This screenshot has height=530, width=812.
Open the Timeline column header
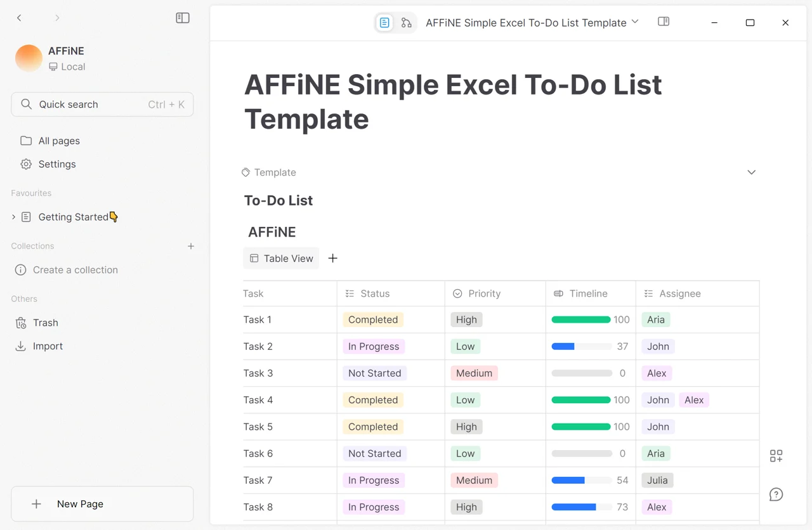(x=591, y=294)
